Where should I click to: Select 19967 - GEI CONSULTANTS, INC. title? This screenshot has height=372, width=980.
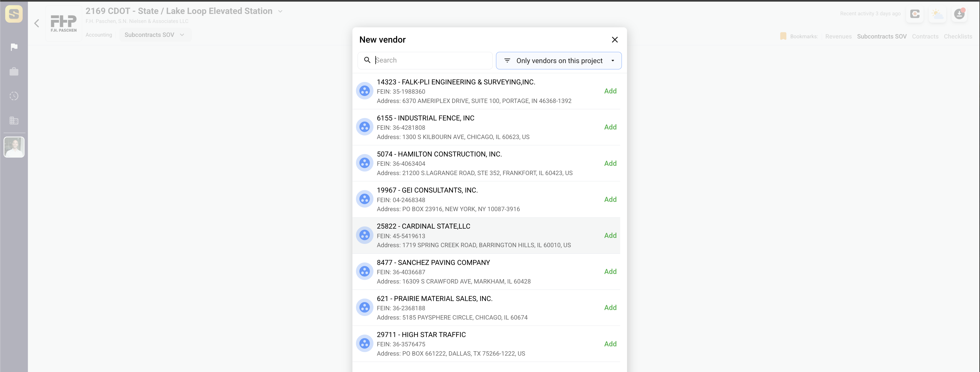(427, 190)
